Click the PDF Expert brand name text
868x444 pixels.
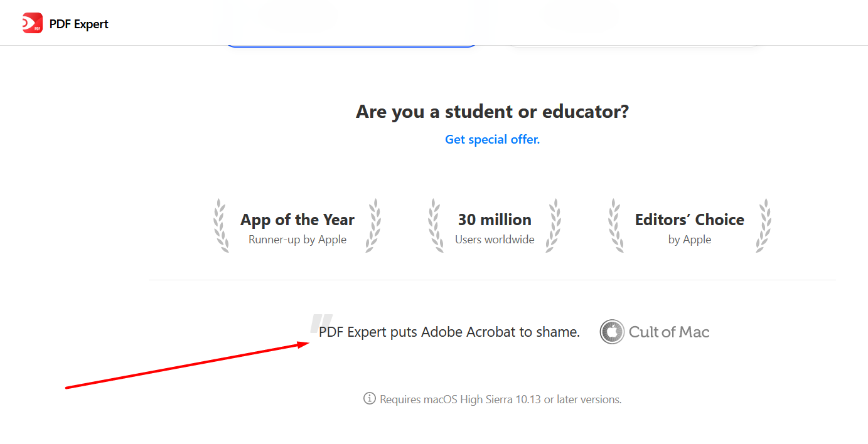79,24
